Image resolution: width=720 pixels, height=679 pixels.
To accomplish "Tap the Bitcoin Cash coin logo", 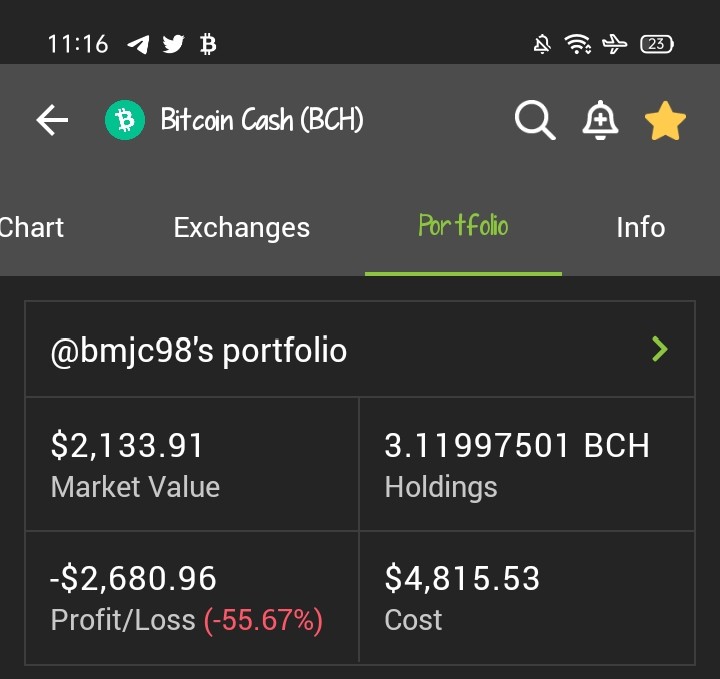I will pyautogui.click(x=125, y=120).
